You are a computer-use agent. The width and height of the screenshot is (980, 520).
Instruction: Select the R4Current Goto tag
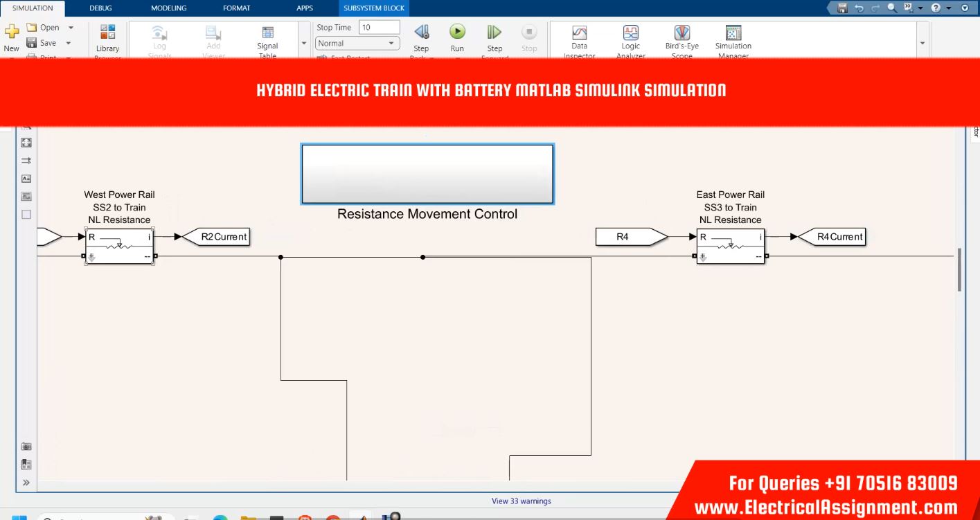tap(832, 237)
